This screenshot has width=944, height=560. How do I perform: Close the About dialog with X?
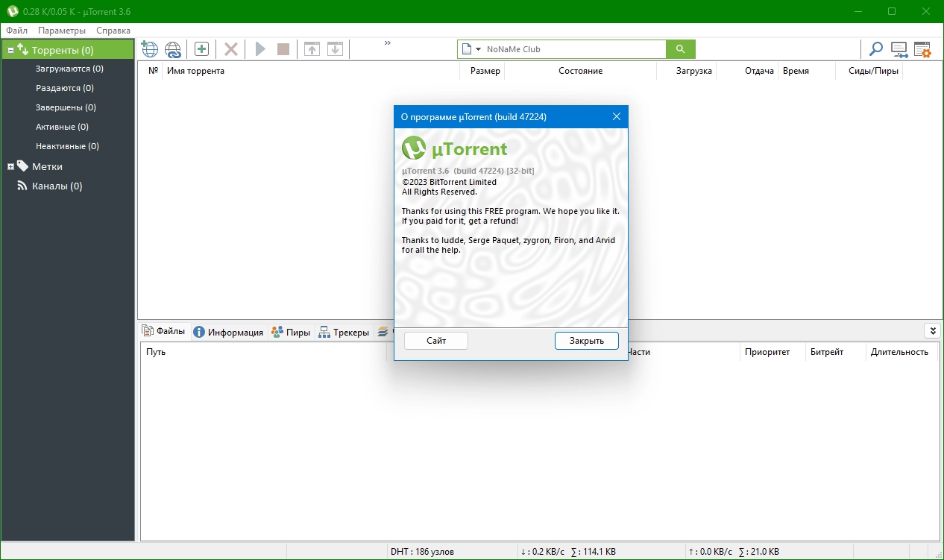point(617,117)
